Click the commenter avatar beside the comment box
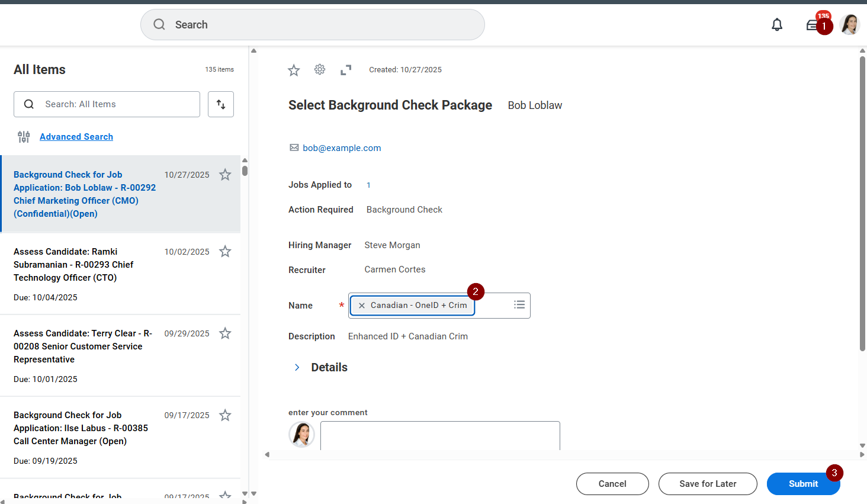The image size is (867, 504). [x=301, y=434]
